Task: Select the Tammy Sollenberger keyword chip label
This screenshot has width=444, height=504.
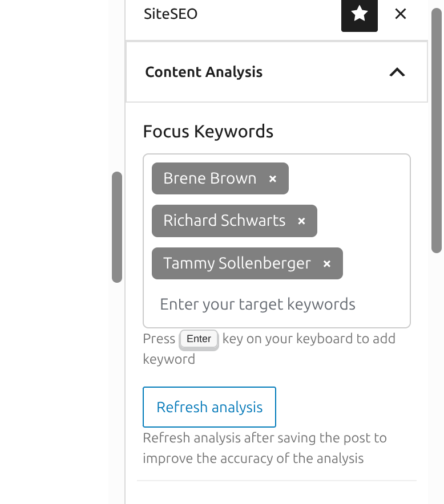Action: [237, 263]
